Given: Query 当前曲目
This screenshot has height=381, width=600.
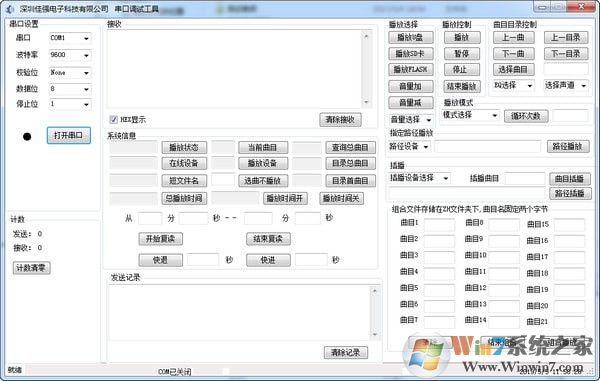Looking at the screenshot, I should click(x=262, y=147).
